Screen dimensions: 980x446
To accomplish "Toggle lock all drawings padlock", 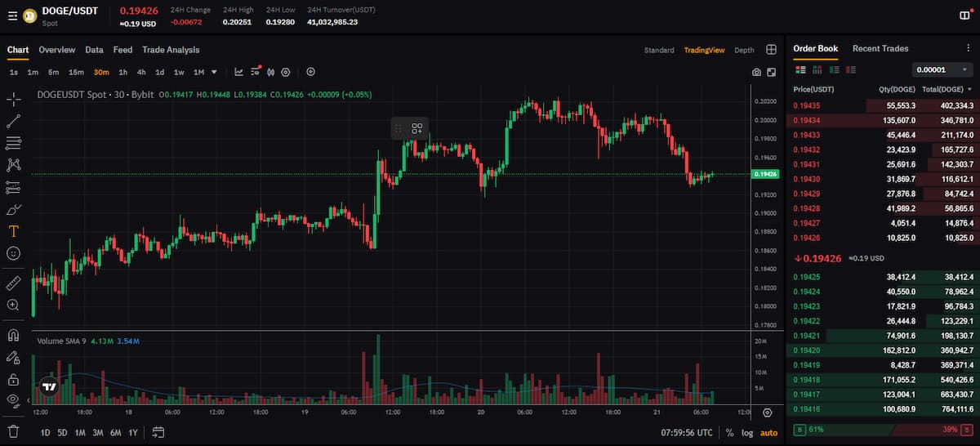I will coord(13,379).
